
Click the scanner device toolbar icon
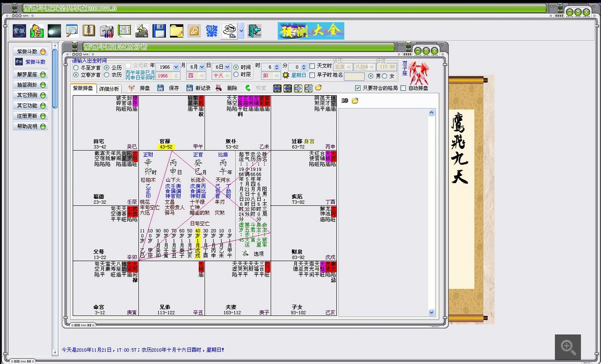click(x=141, y=31)
